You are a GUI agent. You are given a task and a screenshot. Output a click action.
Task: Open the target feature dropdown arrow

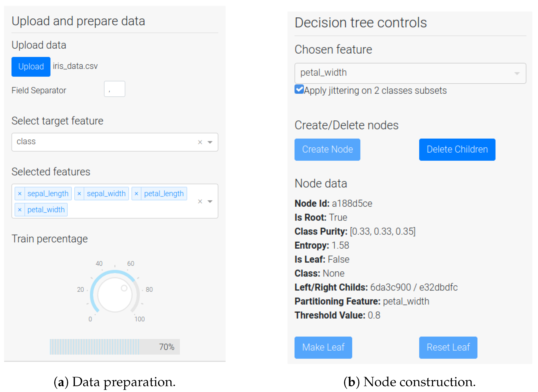click(210, 142)
